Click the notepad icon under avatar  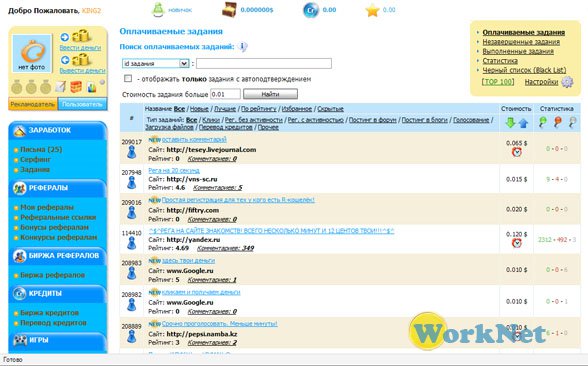[x=60, y=87]
